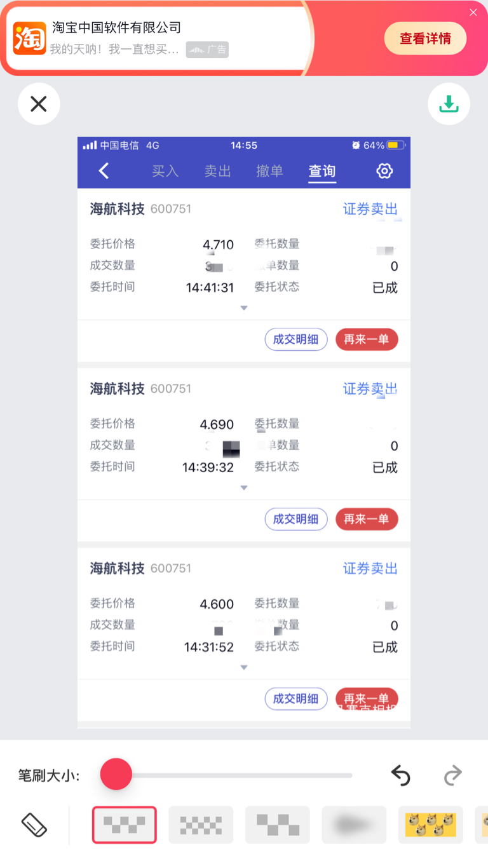This screenshot has height=868, width=488.
Task: Expand the 4.690 order's details arrow
Action: click(x=243, y=488)
